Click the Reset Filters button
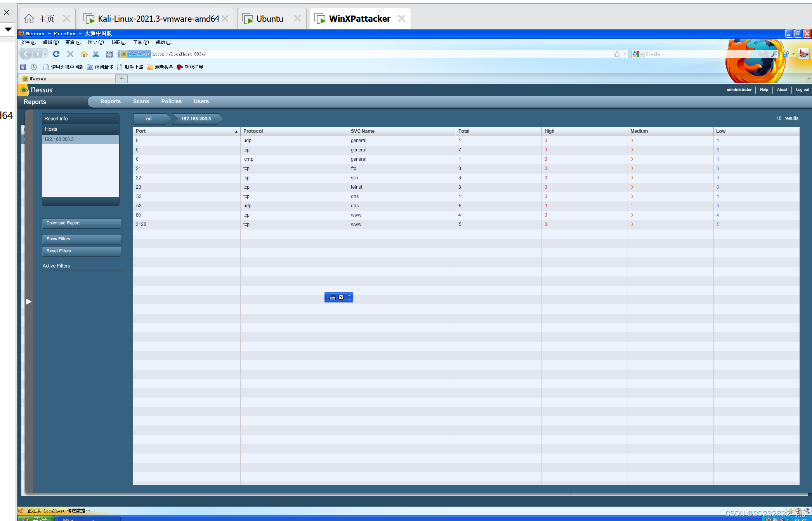 click(82, 251)
